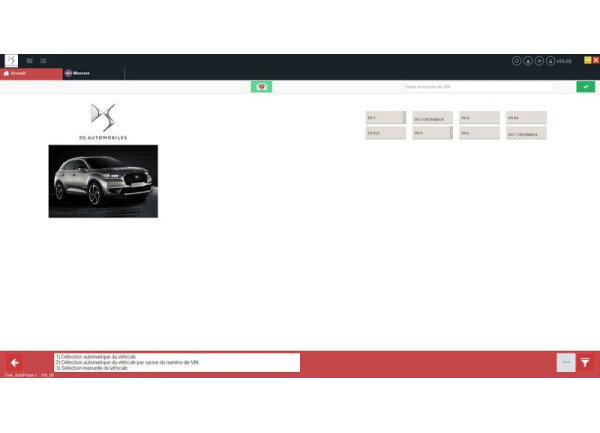Choose the DS 4 vehicle button
Viewport: 600px width, 433px height.
tap(479, 117)
